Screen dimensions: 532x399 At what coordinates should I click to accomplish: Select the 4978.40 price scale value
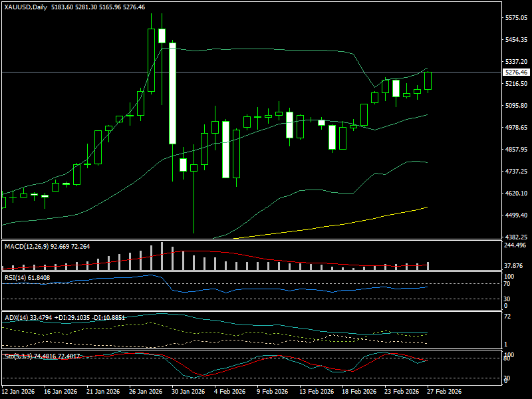coord(516,128)
